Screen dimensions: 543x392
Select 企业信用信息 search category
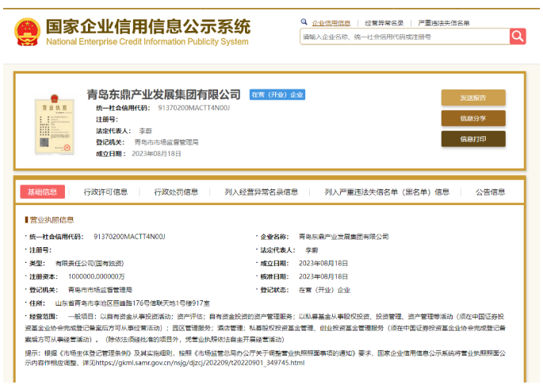pyautogui.click(x=331, y=23)
